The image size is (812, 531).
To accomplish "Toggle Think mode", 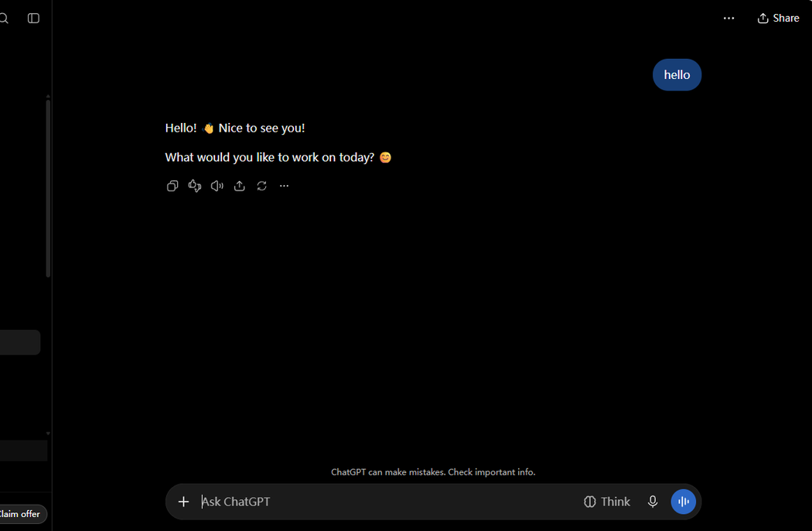I will [x=607, y=502].
